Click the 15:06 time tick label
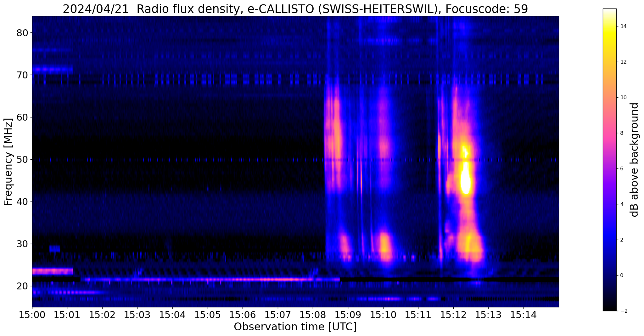The image size is (644, 336). (x=243, y=314)
